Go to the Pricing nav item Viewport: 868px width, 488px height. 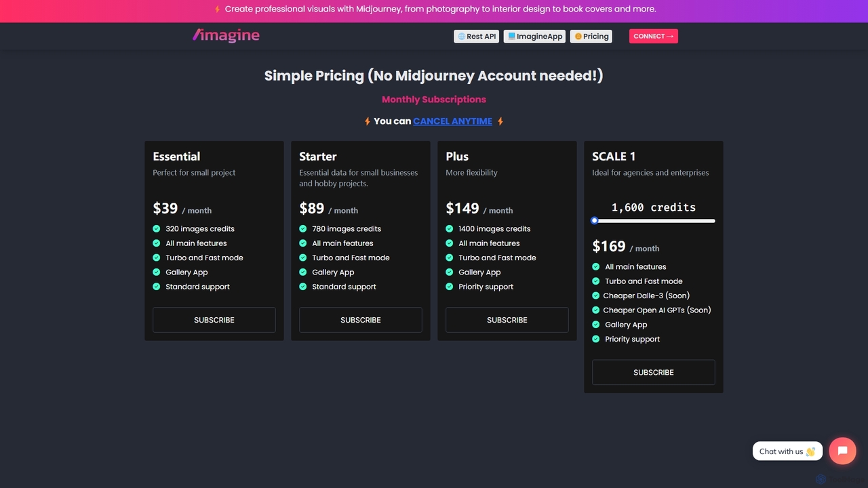point(591,37)
